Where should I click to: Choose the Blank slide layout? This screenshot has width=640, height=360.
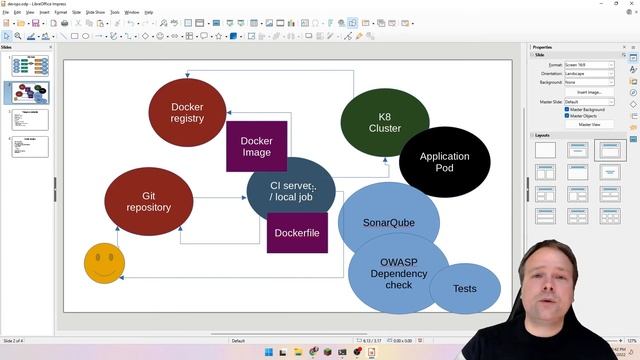[x=545, y=150]
